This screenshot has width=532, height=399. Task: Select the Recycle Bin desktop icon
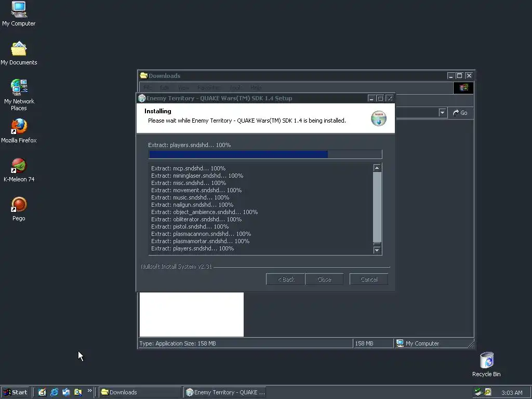click(486, 365)
